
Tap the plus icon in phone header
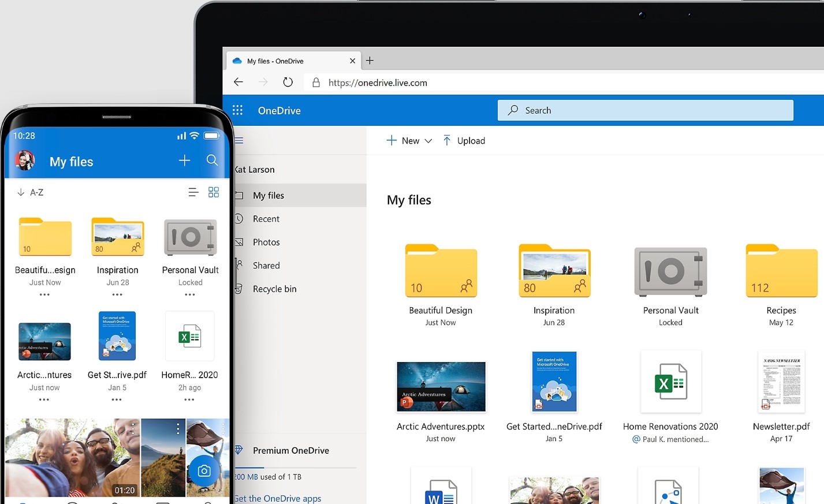184,160
